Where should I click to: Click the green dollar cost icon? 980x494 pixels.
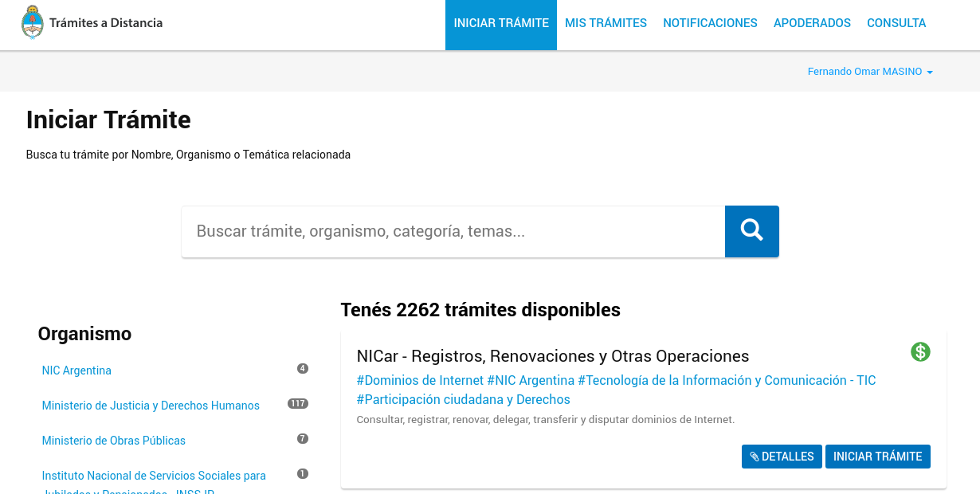[x=920, y=351]
